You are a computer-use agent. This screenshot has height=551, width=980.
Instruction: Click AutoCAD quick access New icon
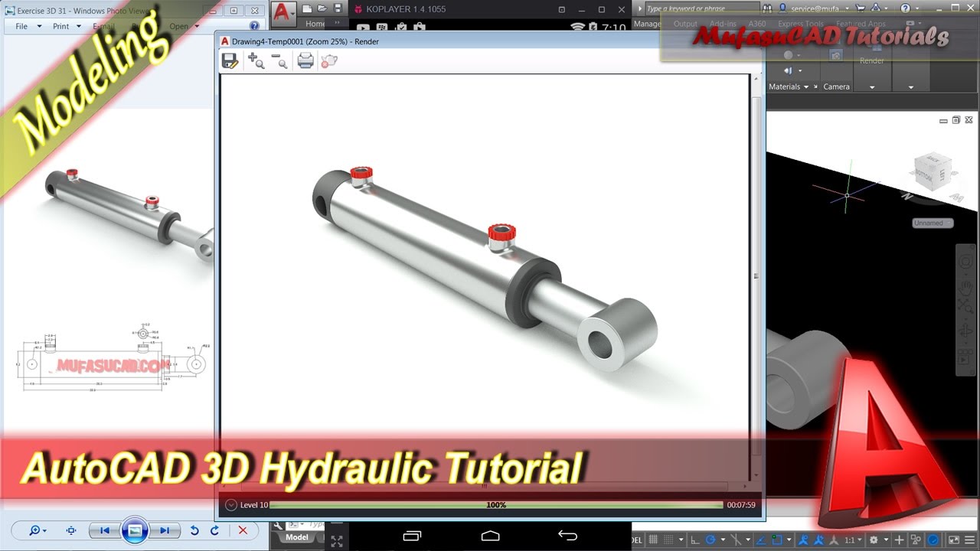pos(306,8)
